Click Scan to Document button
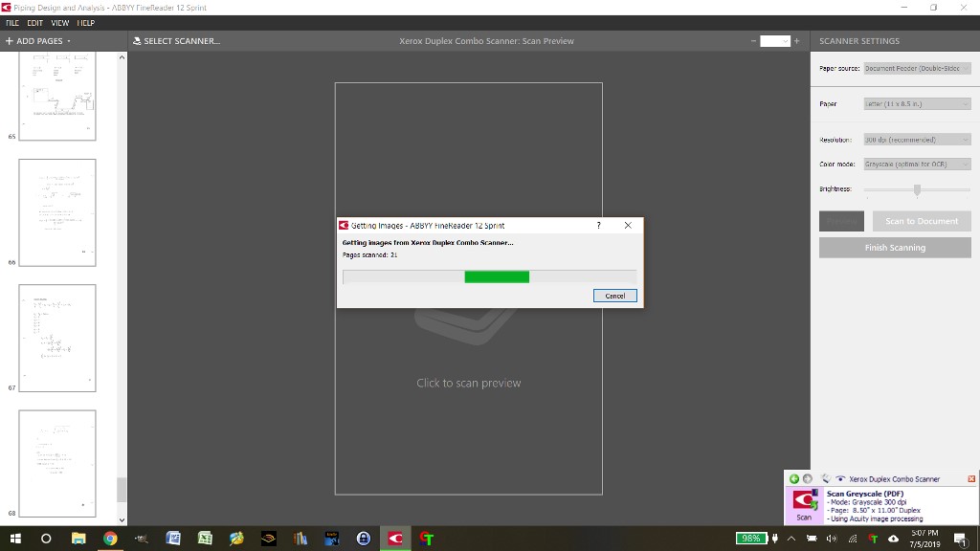Screen dimensions: 980x551 (922, 221)
